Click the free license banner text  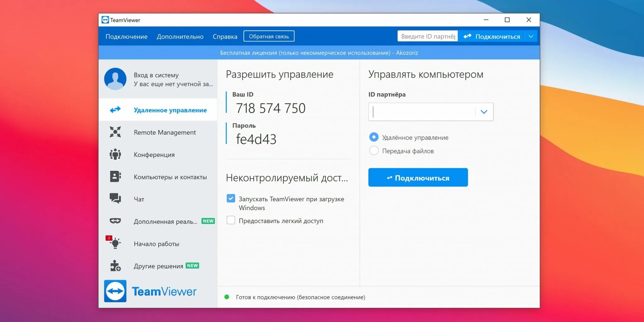pyautogui.click(x=319, y=53)
